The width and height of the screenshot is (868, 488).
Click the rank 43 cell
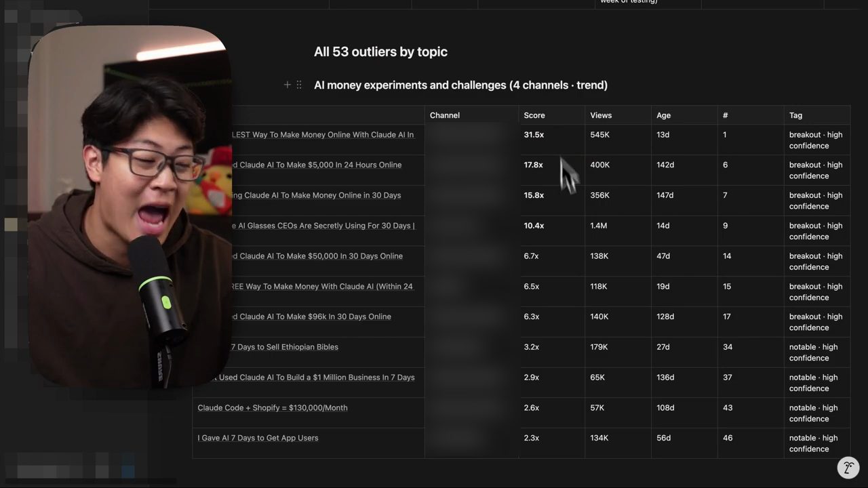pyautogui.click(x=751, y=413)
